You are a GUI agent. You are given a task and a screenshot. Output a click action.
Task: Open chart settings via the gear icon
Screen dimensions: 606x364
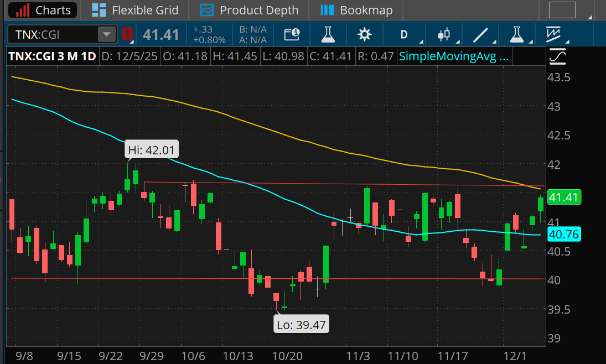tap(364, 34)
